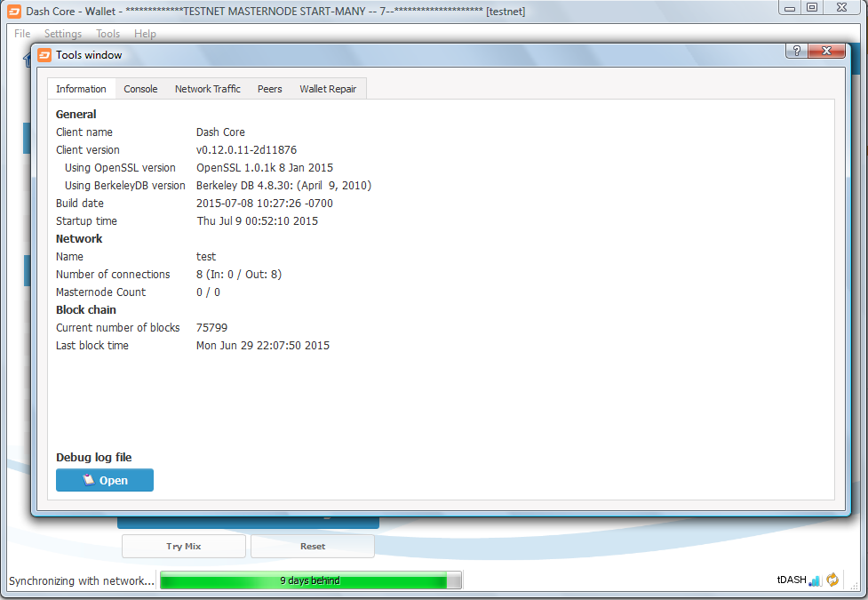The image size is (868, 600).
Task: Click Masternode Count value 0 / 0
Action: point(208,292)
